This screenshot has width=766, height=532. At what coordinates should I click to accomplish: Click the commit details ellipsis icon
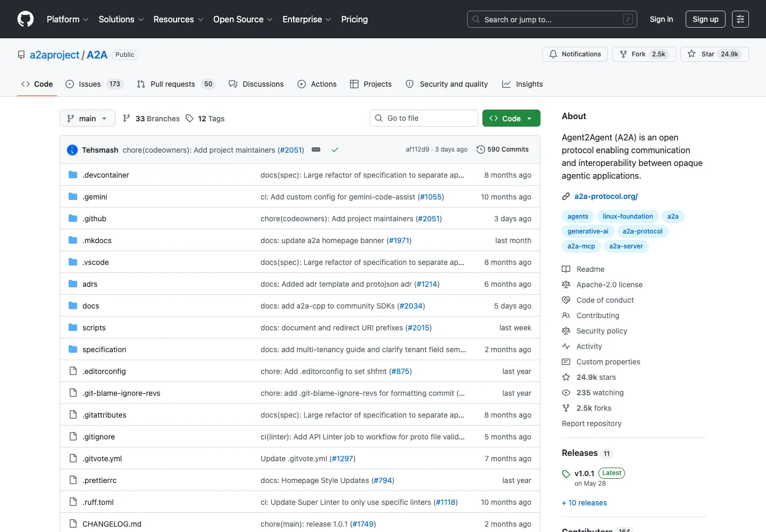coord(316,150)
